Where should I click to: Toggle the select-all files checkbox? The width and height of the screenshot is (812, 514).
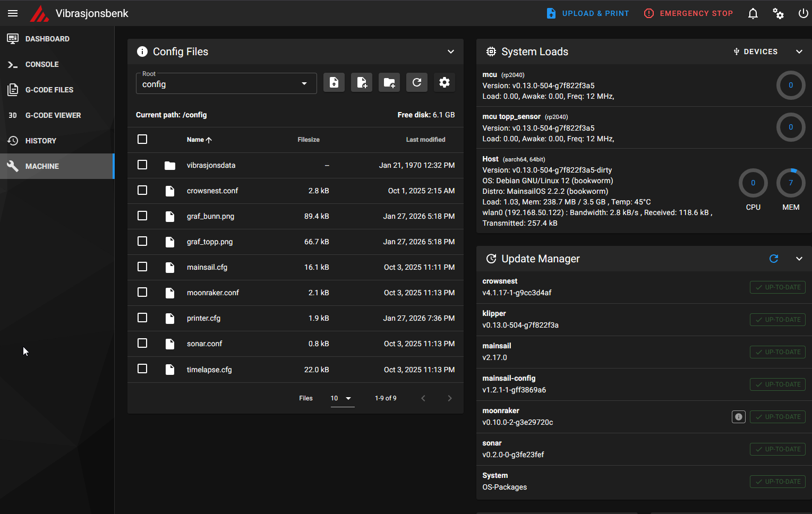pos(142,139)
